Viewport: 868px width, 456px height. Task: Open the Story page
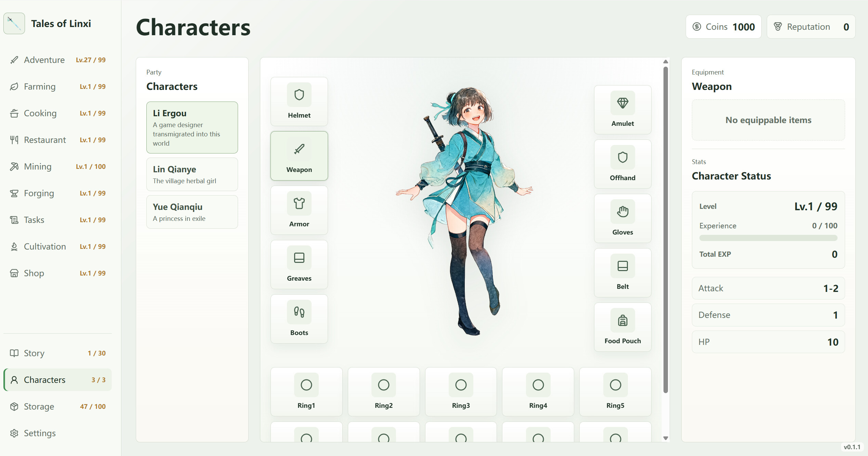click(x=57, y=353)
